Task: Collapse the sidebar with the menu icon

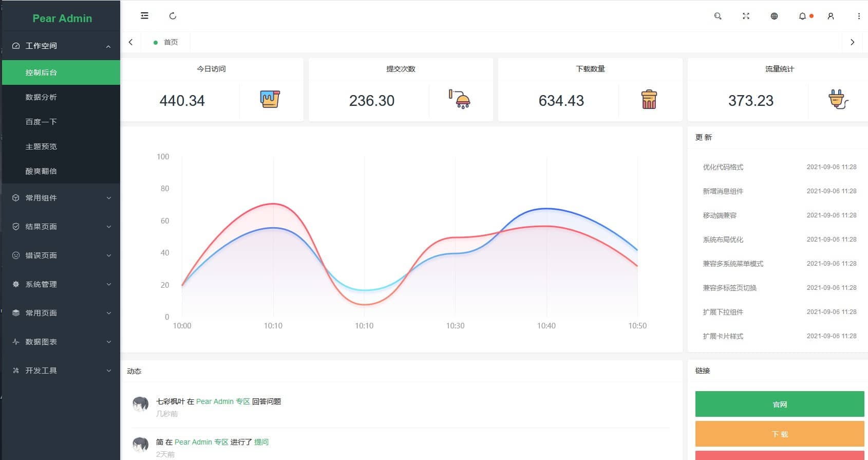Action: click(x=144, y=16)
